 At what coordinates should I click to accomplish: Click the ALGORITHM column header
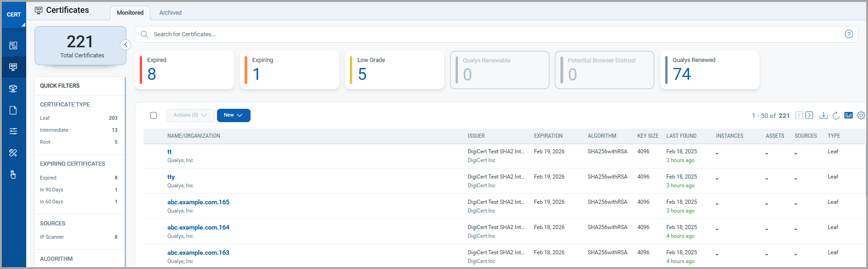(602, 136)
